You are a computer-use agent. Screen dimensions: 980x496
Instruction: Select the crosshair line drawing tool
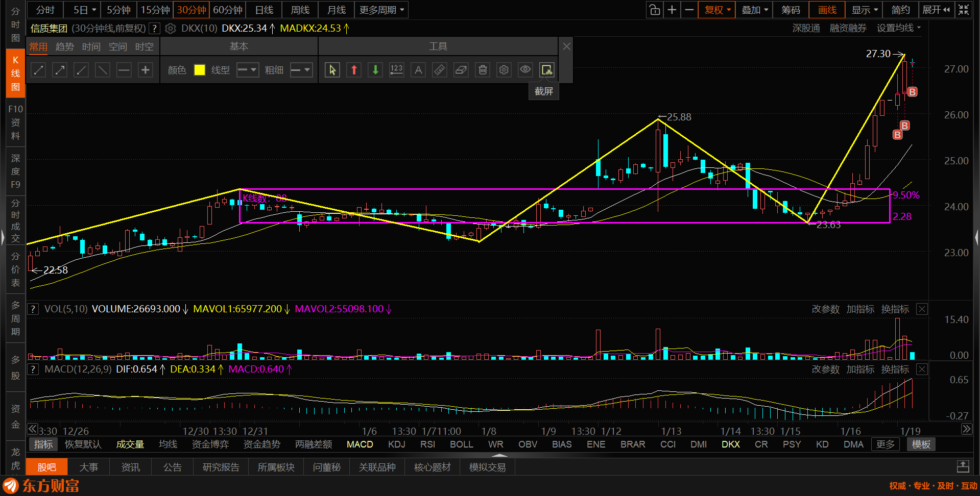(146, 70)
